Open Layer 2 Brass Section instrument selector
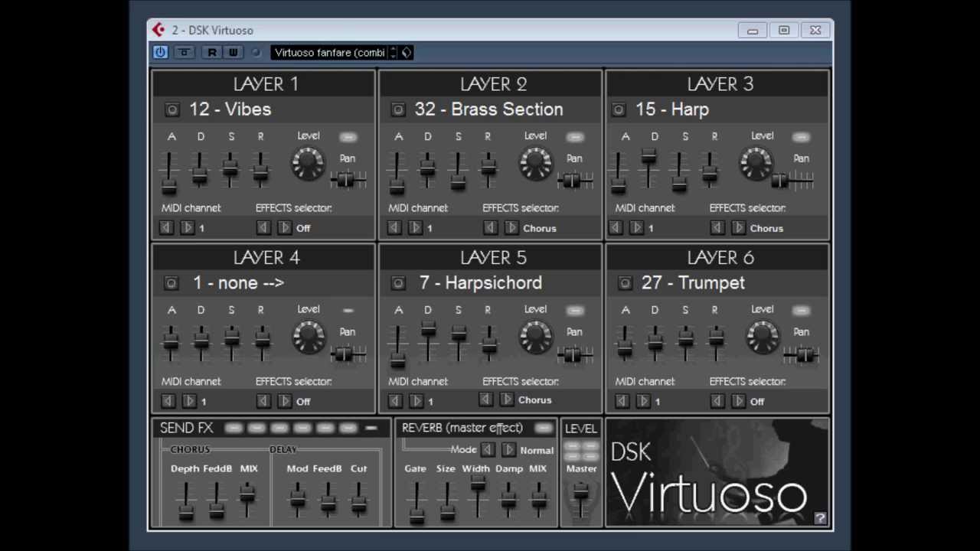This screenshot has height=551, width=980. [398, 110]
